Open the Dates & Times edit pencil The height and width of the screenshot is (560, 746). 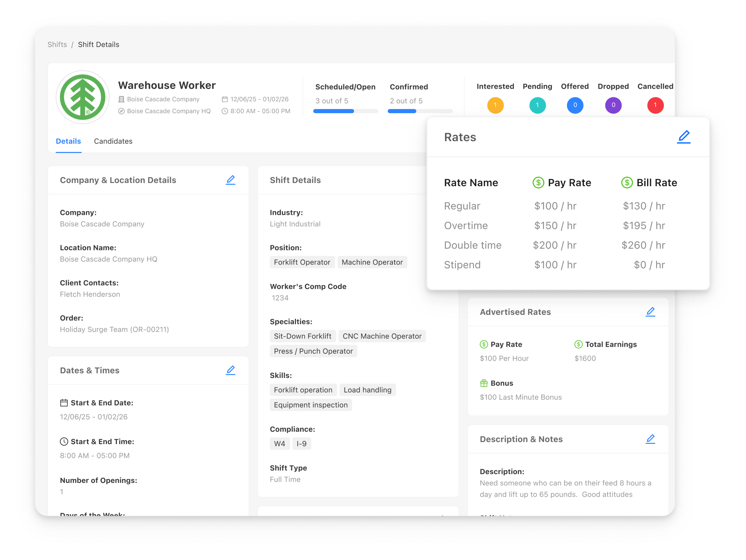[x=231, y=370]
